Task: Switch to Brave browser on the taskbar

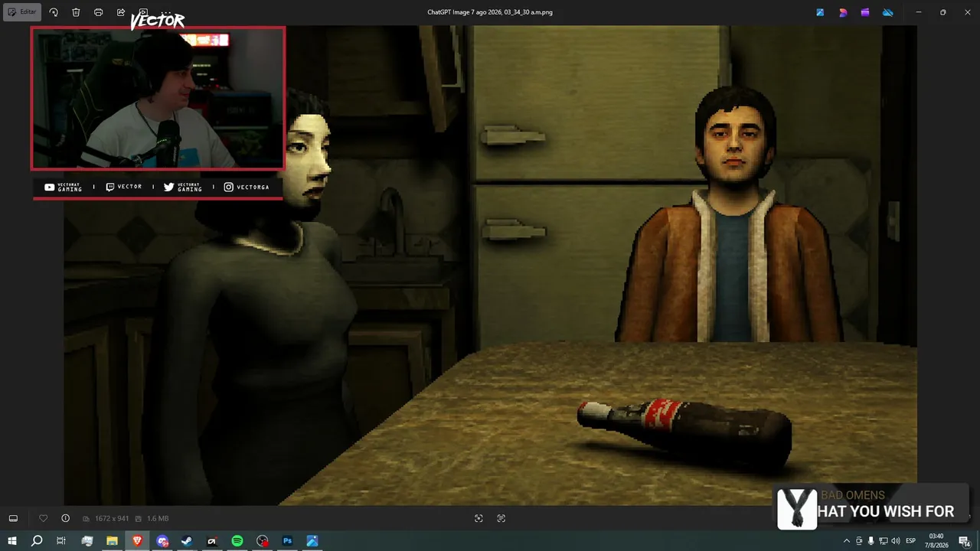Action: coord(137,541)
